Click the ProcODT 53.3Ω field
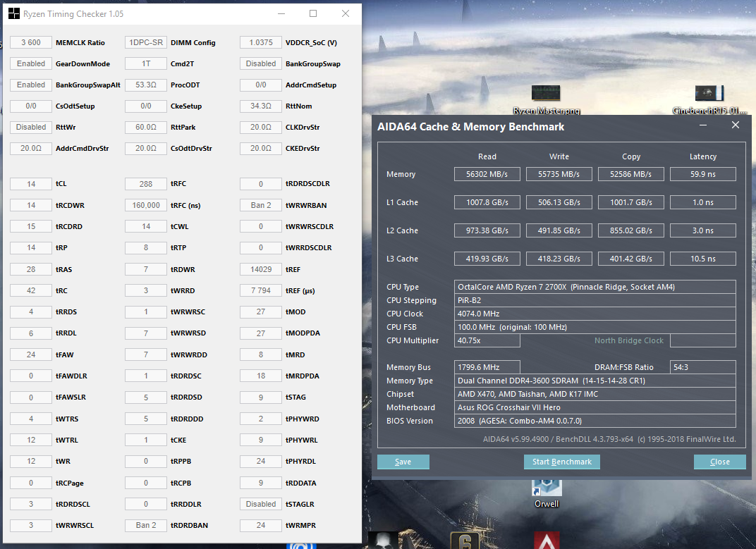Screen dimensions: 756x549 [145, 85]
